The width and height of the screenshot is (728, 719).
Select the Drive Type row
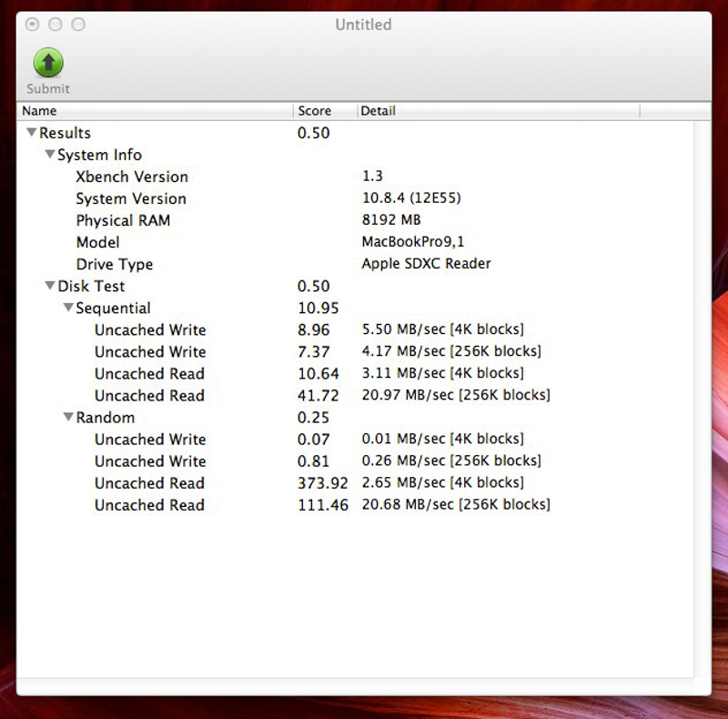pyautogui.click(x=115, y=264)
